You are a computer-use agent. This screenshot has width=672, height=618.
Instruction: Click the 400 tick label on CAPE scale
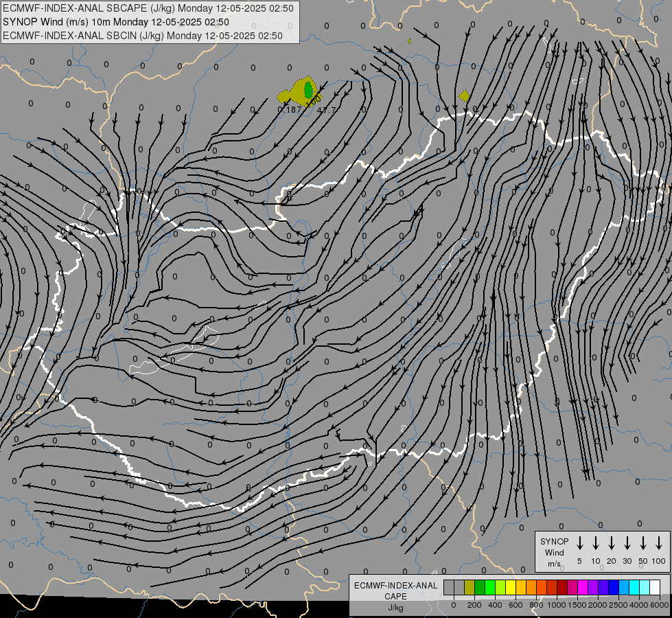(x=495, y=605)
